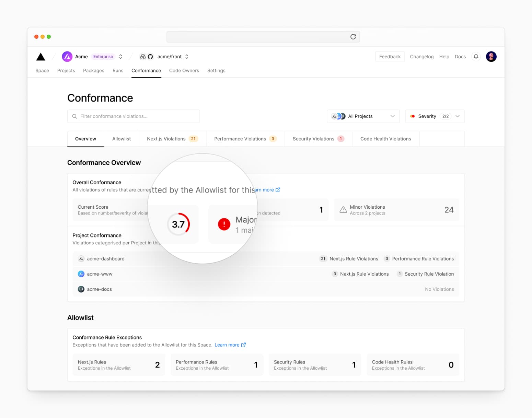Click the 3.7 score gauge

pos(178,224)
